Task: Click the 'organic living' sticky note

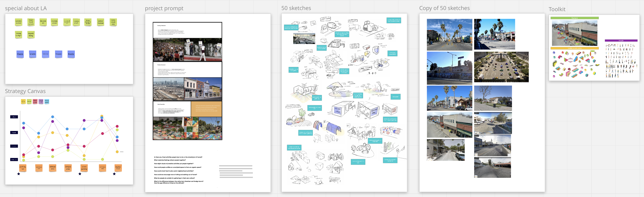Action: [x=31, y=34]
